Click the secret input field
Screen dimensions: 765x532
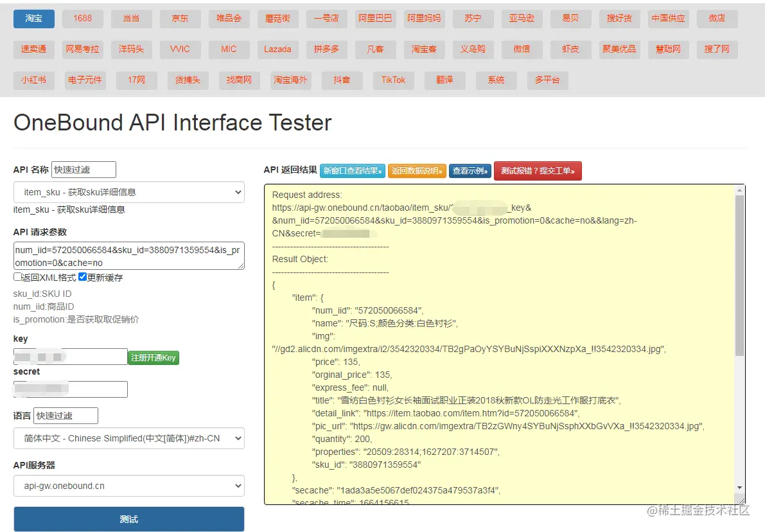tap(71, 389)
